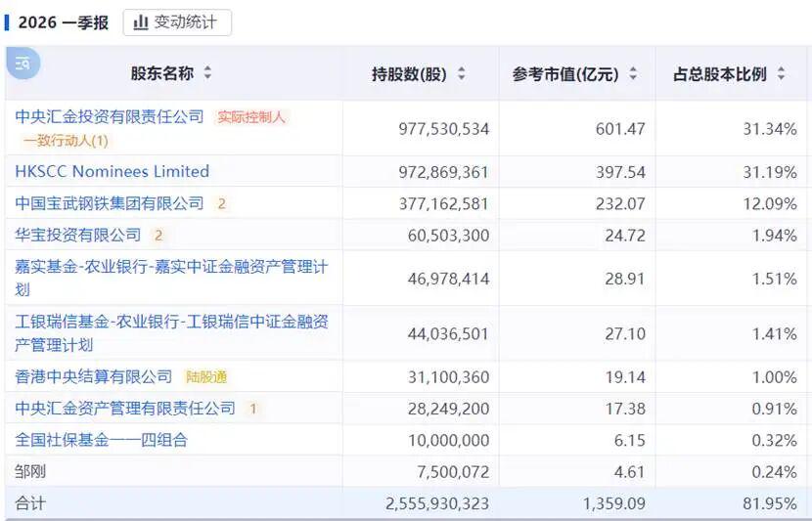Screen dimensions: 812x521
Task: Select market value 397.54
Action: [620, 172]
